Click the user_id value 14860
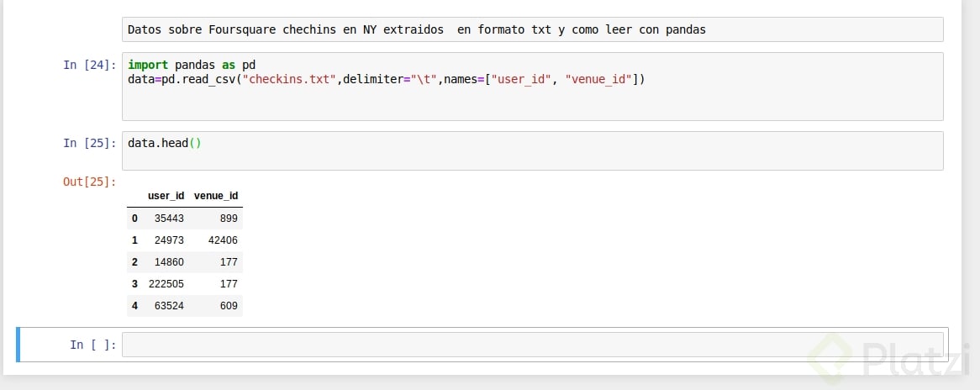This screenshot has height=390, width=980. pyautogui.click(x=169, y=262)
